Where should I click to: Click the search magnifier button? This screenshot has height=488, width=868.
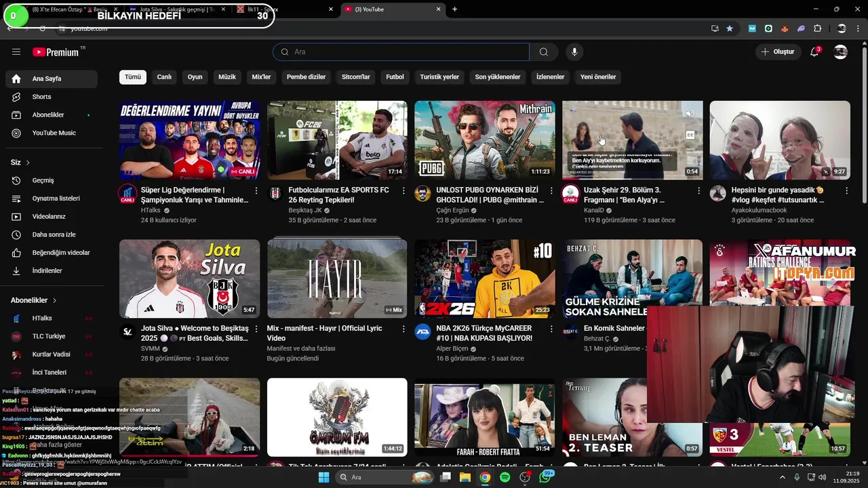tap(544, 52)
